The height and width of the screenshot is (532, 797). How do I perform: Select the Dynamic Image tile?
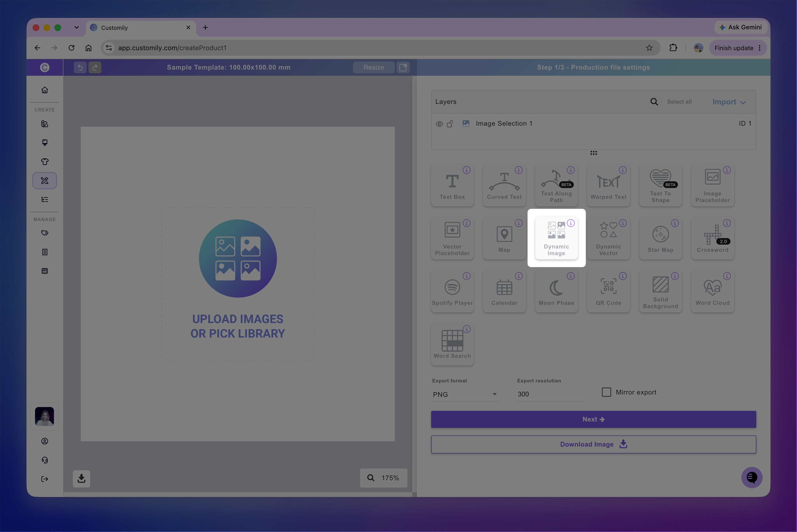[556, 238]
